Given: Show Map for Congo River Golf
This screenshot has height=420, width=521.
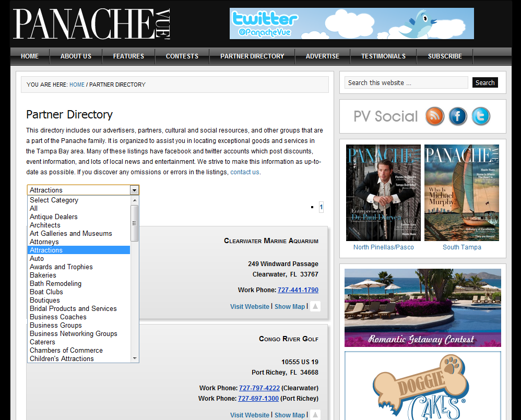Looking at the screenshot, I should point(289,415).
